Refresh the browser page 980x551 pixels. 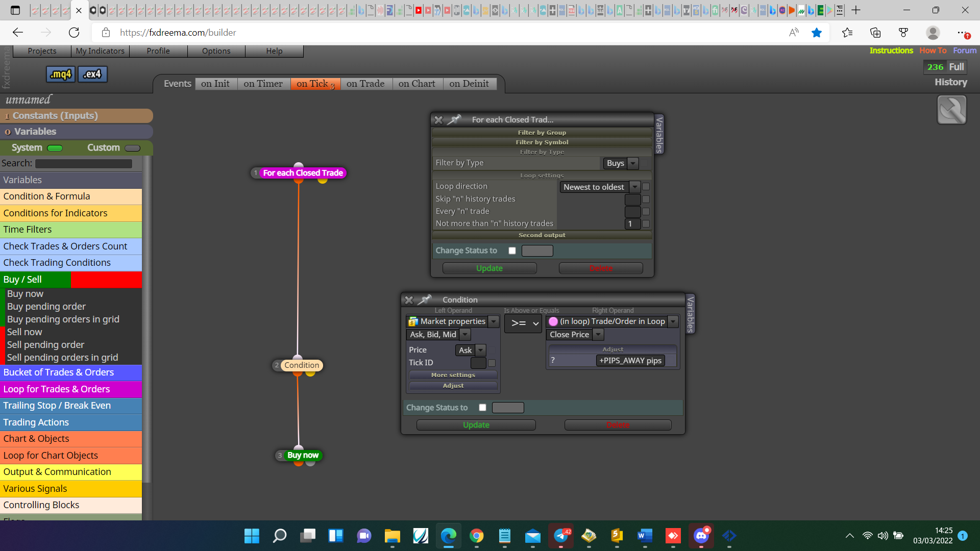point(74,33)
